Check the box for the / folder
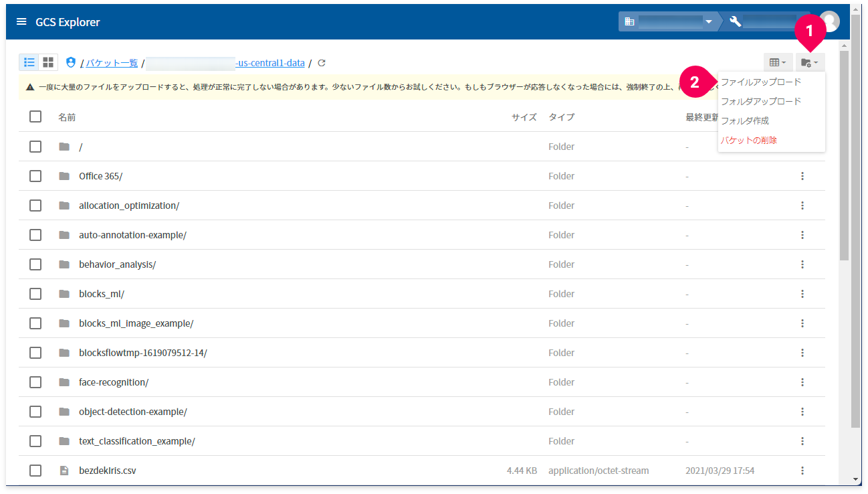The height and width of the screenshot is (494, 868). point(35,147)
